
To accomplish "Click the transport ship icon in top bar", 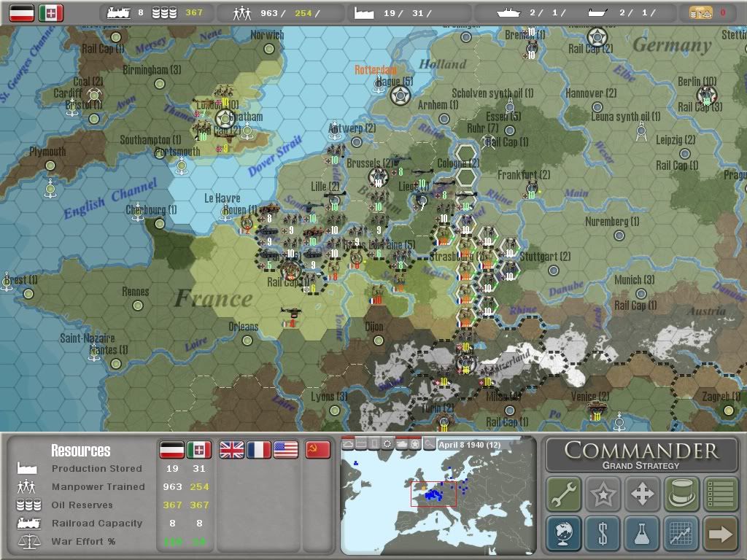I will pos(598,13).
